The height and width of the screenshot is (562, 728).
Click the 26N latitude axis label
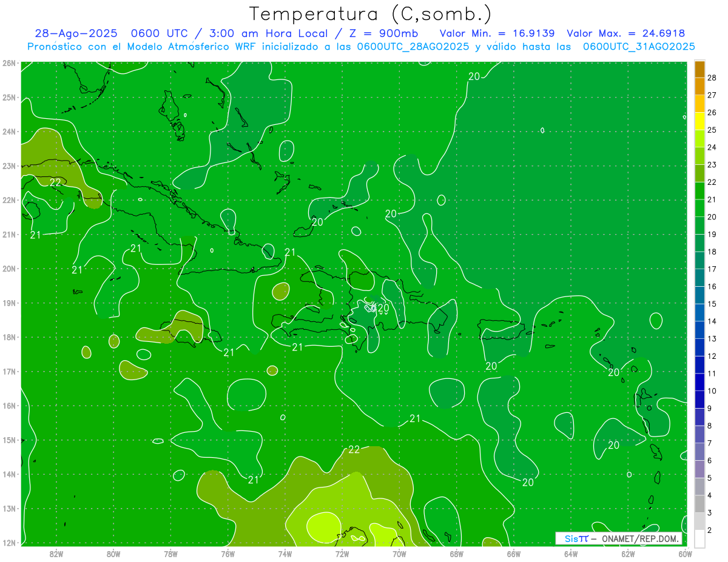pos(9,63)
